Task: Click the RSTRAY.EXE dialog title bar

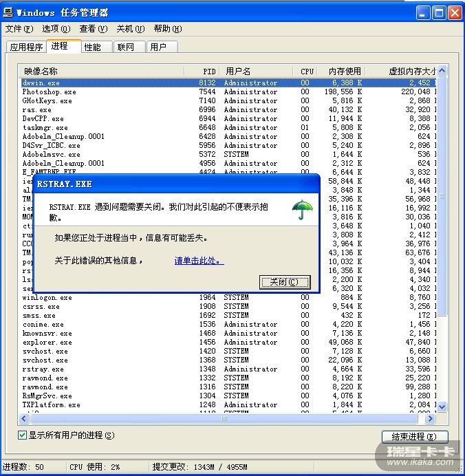Action: [x=176, y=184]
